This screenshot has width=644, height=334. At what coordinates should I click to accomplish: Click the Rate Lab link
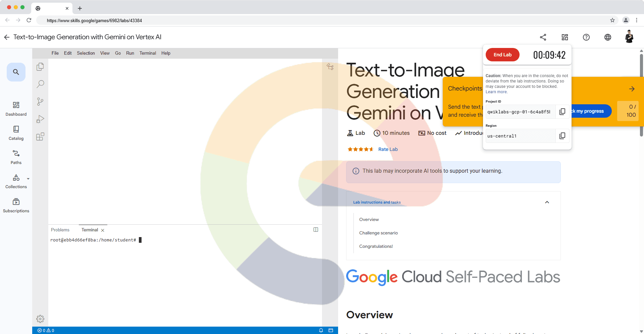(x=388, y=149)
